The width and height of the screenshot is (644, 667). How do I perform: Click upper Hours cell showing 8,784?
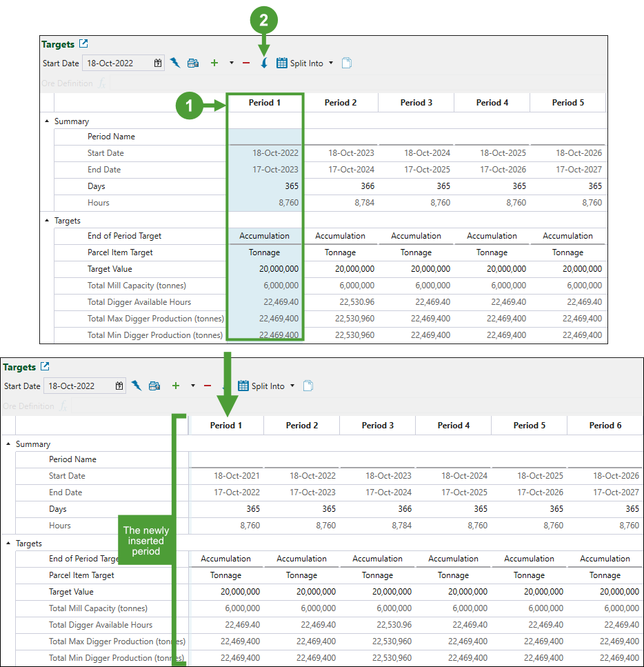(x=341, y=203)
